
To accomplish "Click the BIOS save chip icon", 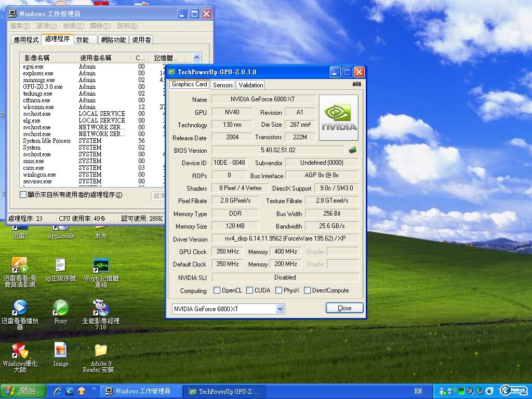I will (353, 150).
